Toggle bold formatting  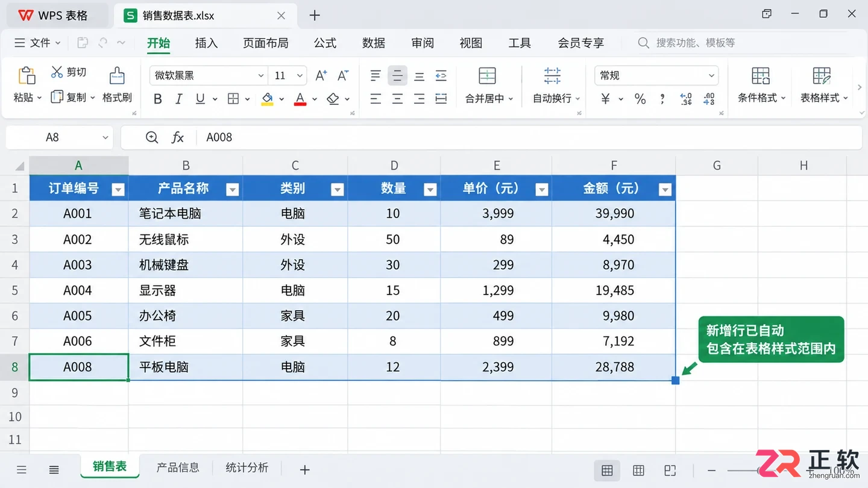pyautogui.click(x=158, y=99)
